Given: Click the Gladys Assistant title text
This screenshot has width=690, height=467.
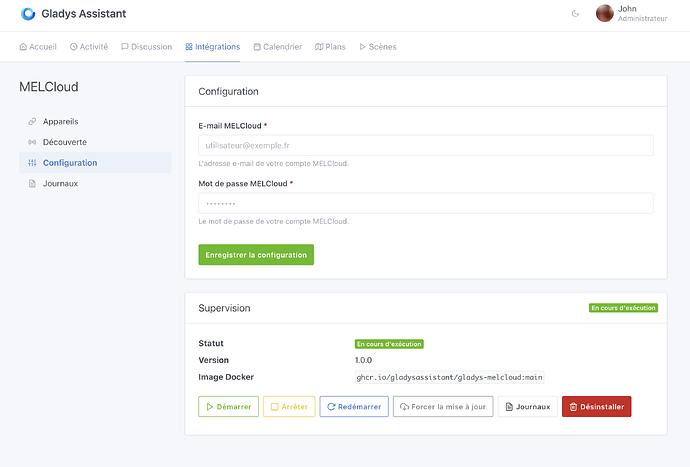Looking at the screenshot, I should 84,14.
